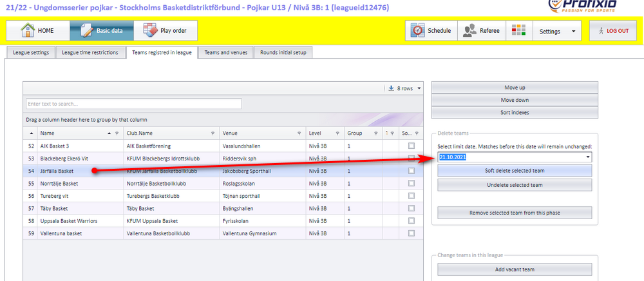Image resolution: width=644 pixels, height=281 pixels.
Task: Click the Turebergs Basketklubb club cell
Action: point(171,196)
